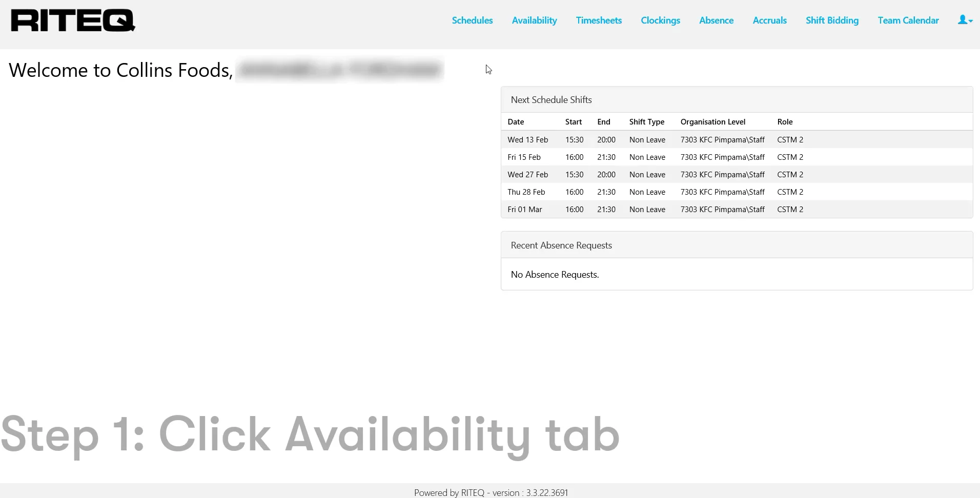Select the Fri 01 Mar shift date

tap(525, 210)
